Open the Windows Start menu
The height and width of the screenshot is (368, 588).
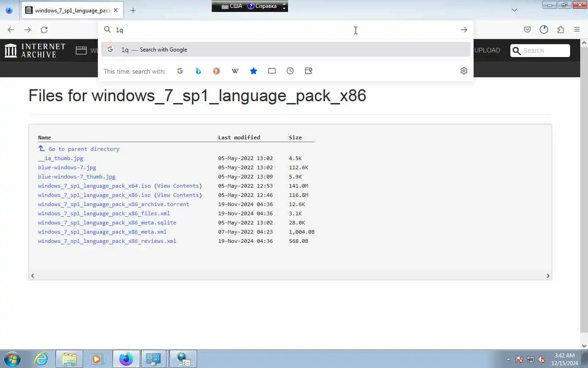[12, 359]
